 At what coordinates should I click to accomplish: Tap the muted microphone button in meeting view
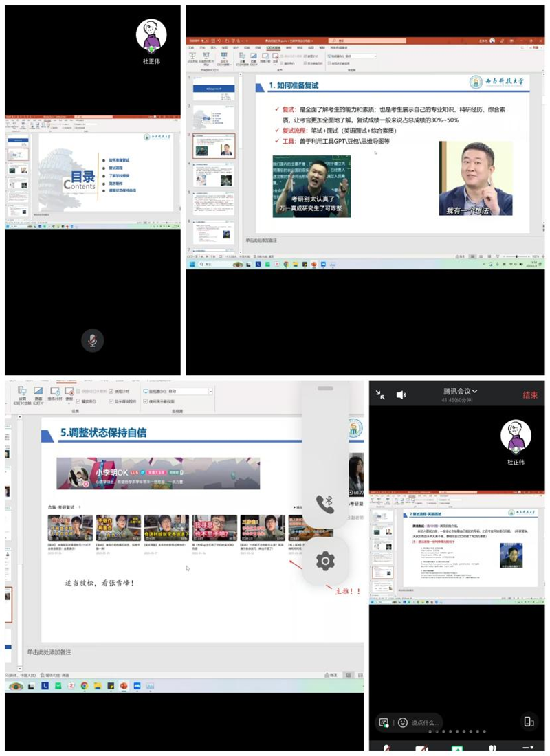92,340
